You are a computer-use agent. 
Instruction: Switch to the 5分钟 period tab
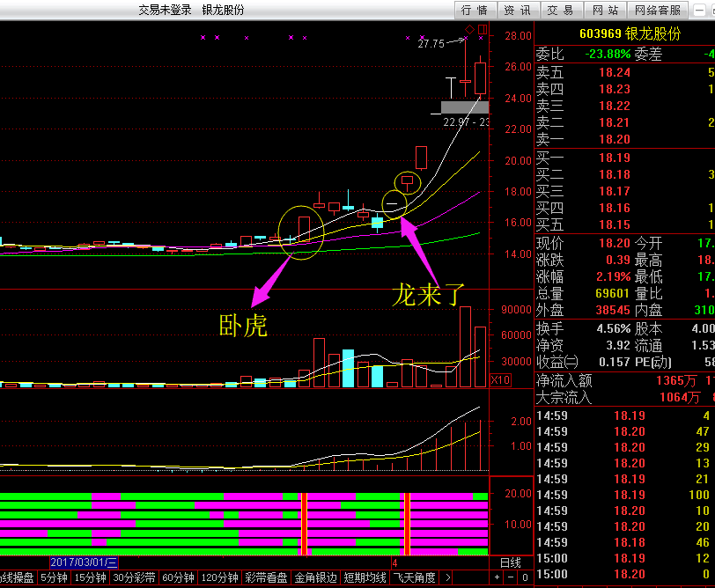54,578
